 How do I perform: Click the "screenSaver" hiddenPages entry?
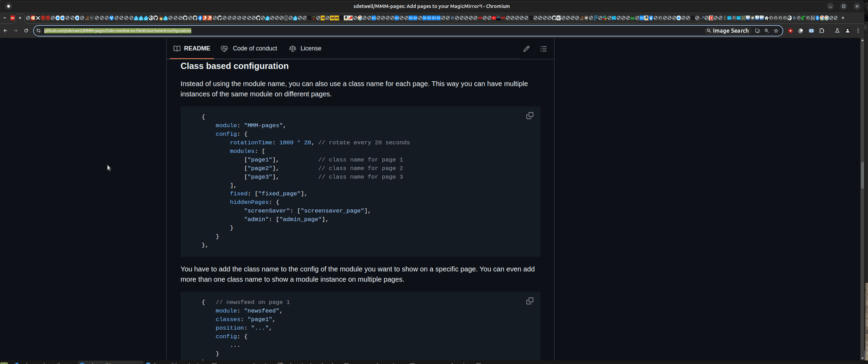tap(307, 211)
